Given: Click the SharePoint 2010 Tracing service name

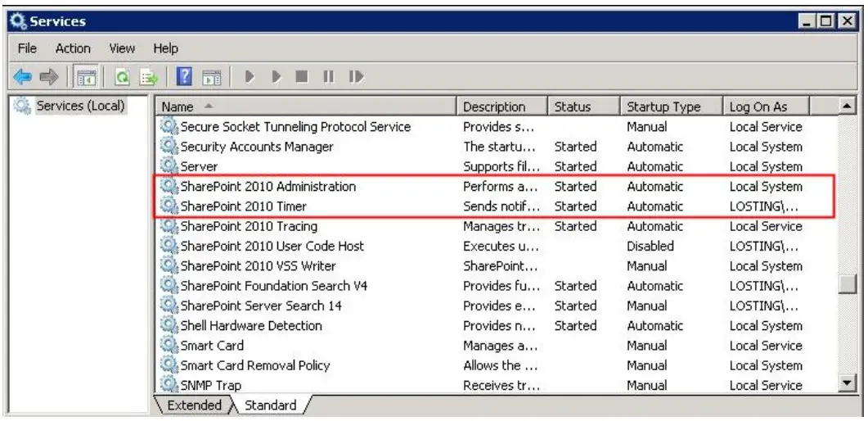Looking at the screenshot, I should [249, 226].
